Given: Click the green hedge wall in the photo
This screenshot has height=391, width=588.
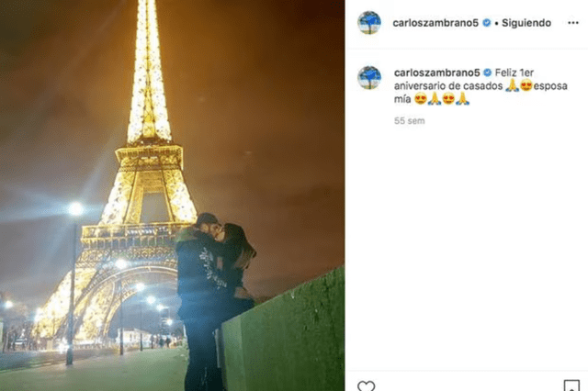Looking at the screenshot, I should pyautogui.click(x=284, y=331).
